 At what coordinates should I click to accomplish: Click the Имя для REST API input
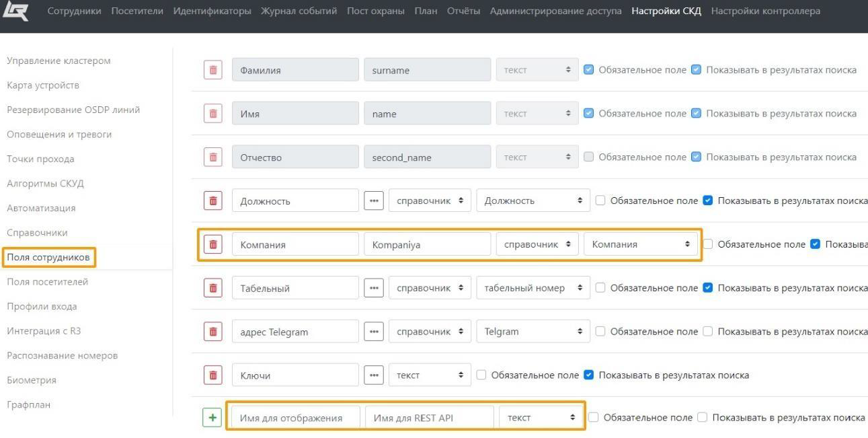429,418
